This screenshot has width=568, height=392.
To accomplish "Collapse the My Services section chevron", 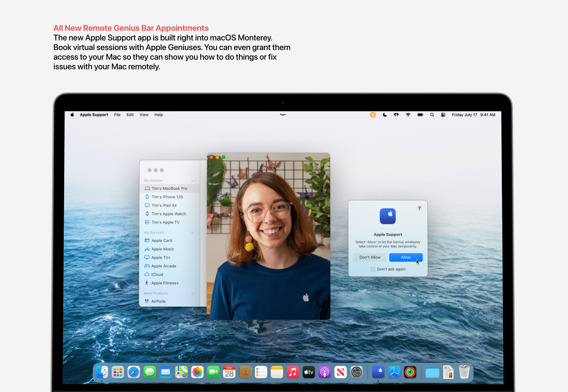I will (193, 233).
